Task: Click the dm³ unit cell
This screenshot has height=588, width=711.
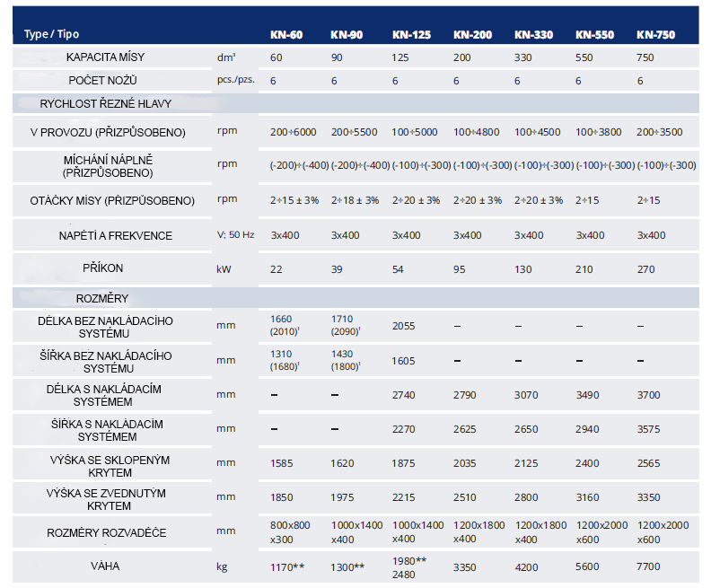Action: pos(226,57)
